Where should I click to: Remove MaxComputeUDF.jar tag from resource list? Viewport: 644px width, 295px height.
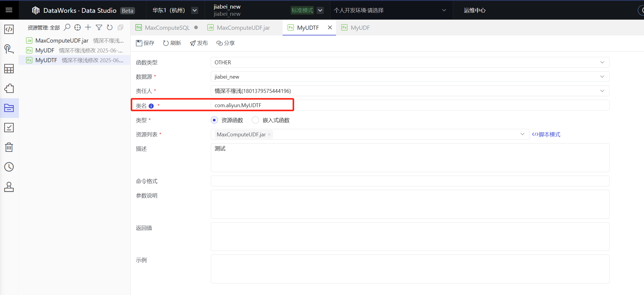click(x=269, y=135)
